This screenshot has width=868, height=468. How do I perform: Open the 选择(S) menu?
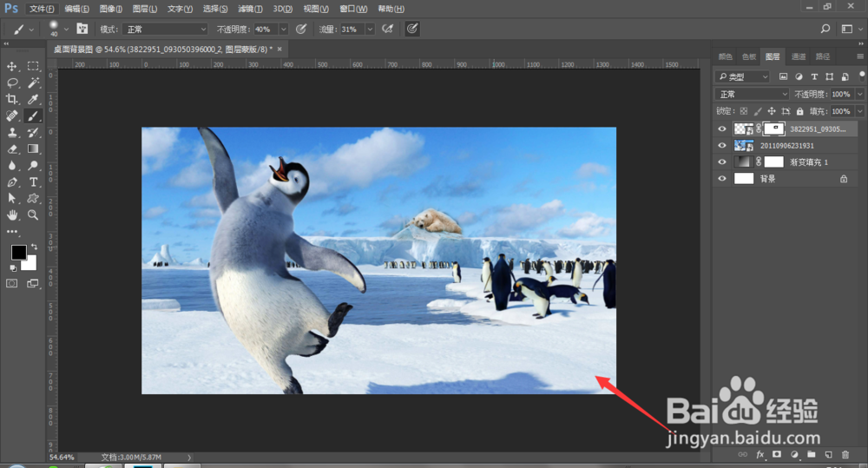point(214,9)
